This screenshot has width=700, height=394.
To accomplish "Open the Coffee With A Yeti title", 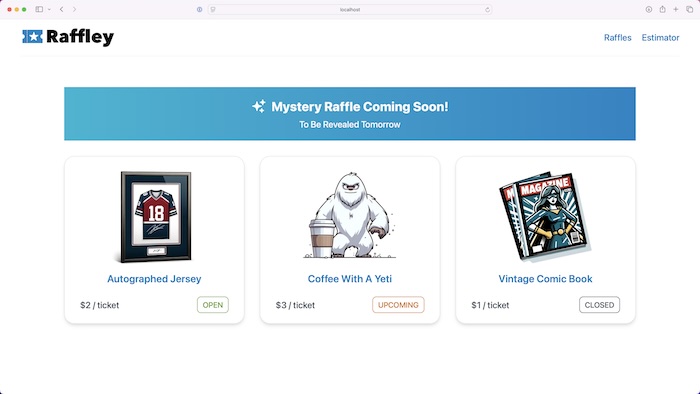I will pos(350,279).
